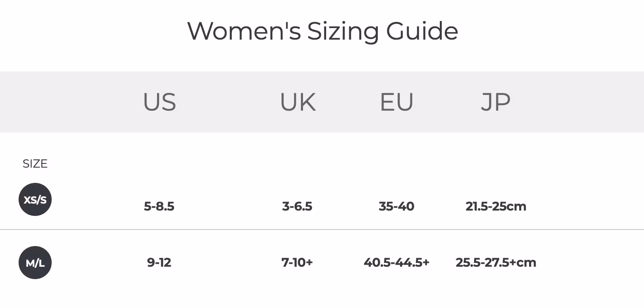Viewport: 644px width, 308px height.
Task: Click the JP 21.5-25cm size value
Action: click(496, 206)
